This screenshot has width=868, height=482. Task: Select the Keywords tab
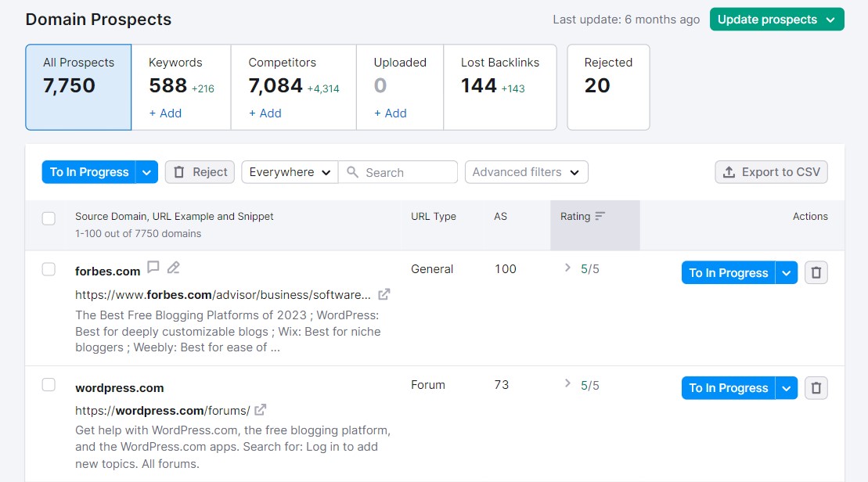tap(181, 87)
